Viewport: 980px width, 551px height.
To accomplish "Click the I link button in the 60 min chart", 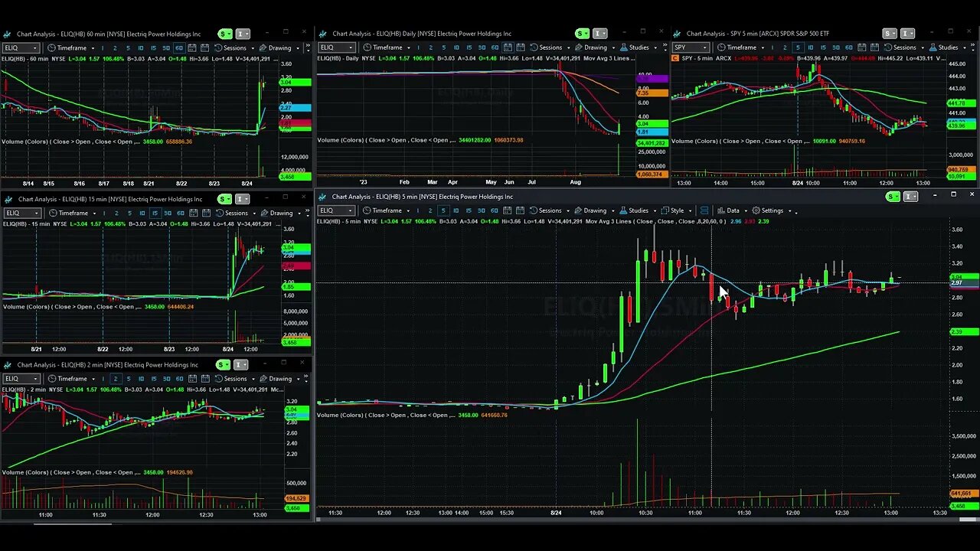I will point(242,34).
